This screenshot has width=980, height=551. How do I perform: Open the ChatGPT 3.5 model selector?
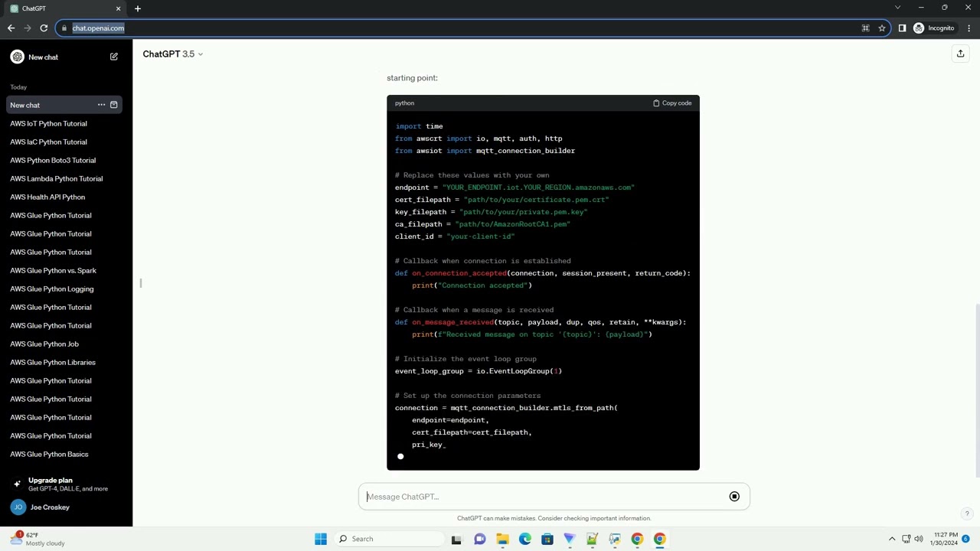click(172, 54)
